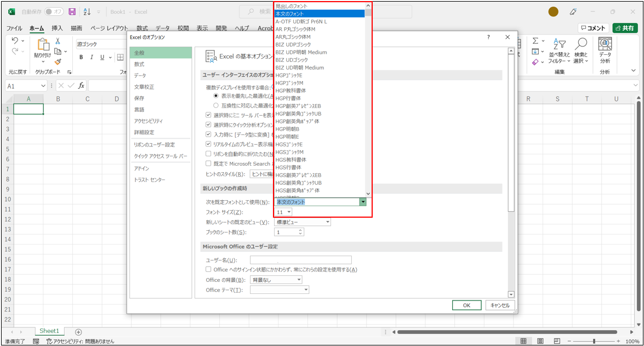Open the ribbon font name box 游ゴシック
The image size is (644, 346).
pos(101,44)
